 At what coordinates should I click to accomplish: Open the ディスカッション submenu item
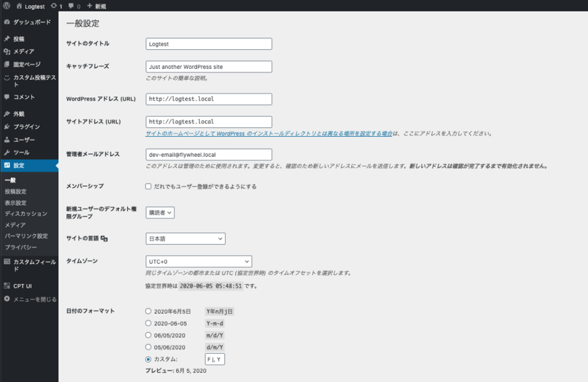coord(26,214)
